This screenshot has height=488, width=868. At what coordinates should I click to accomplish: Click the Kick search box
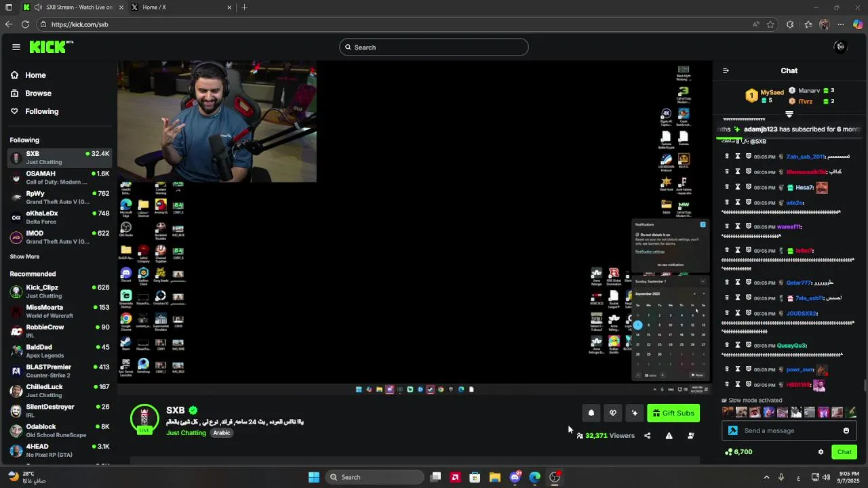coord(434,47)
